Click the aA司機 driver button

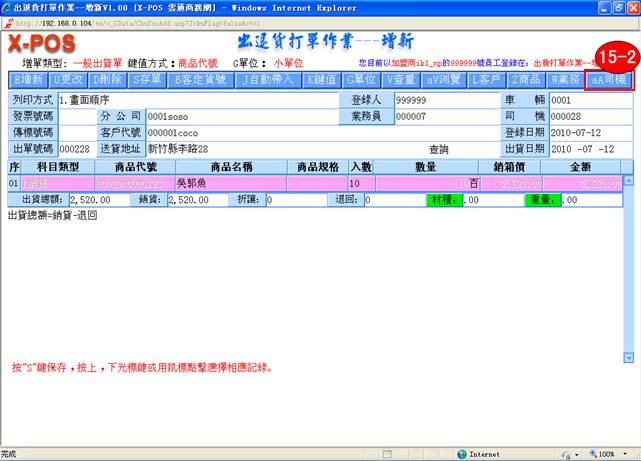[x=609, y=79]
